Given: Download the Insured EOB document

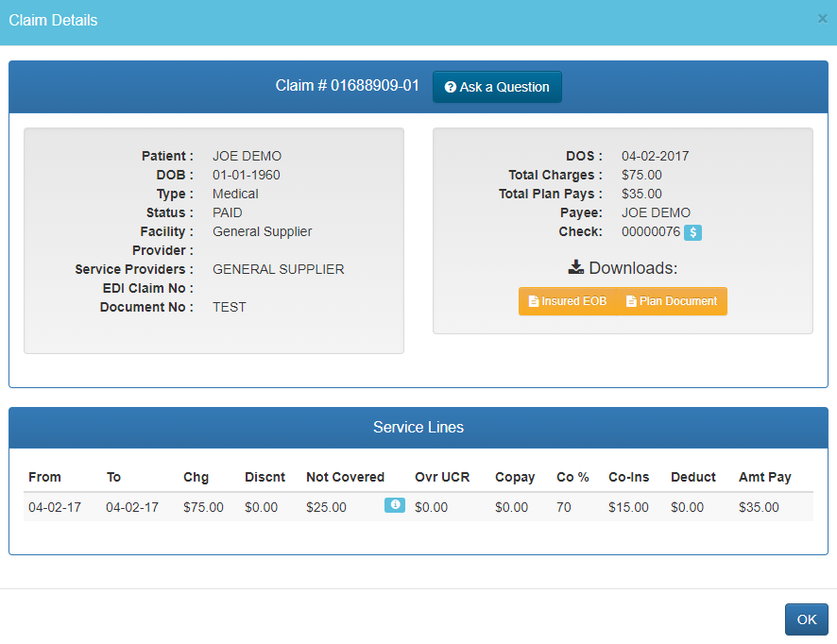Looking at the screenshot, I should pos(568,301).
